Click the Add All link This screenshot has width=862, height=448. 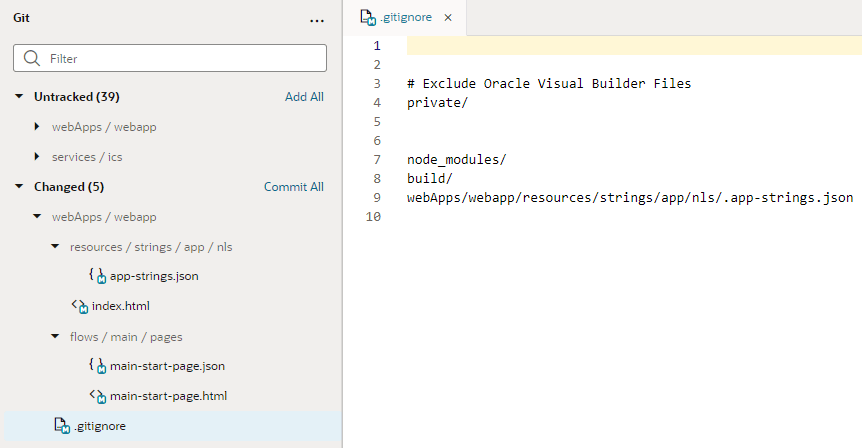pos(304,97)
